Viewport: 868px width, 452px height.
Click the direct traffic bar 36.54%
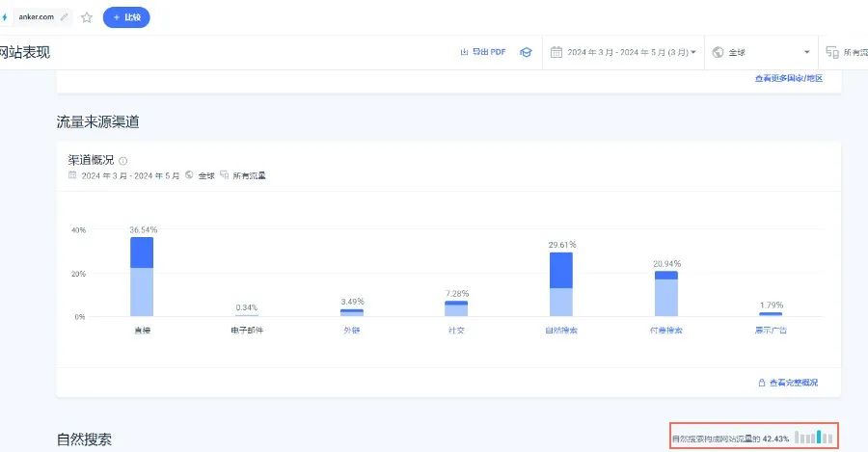click(142, 277)
